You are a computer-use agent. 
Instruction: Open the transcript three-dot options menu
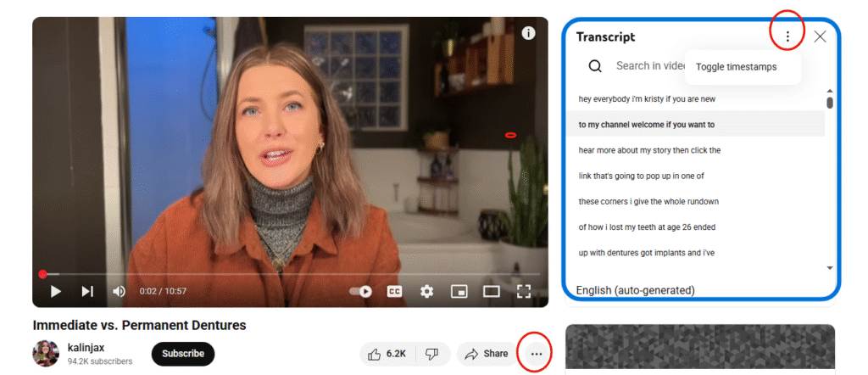point(787,36)
